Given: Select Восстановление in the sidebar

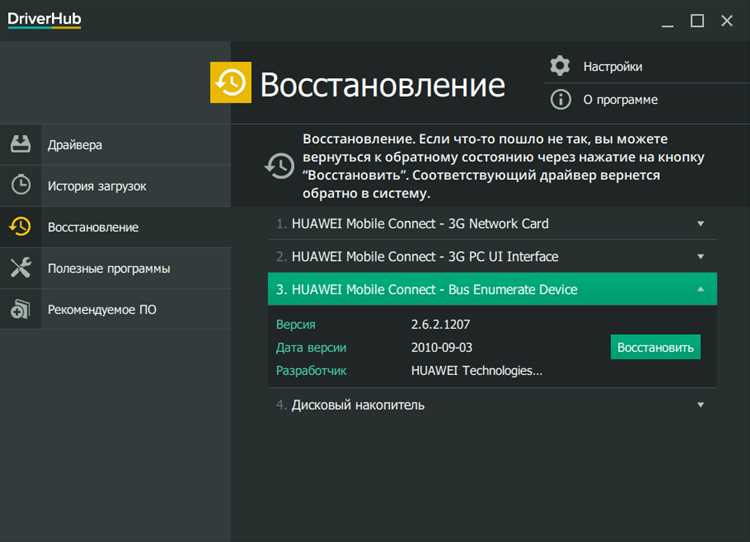Looking at the screenshot, I should 115,227.
